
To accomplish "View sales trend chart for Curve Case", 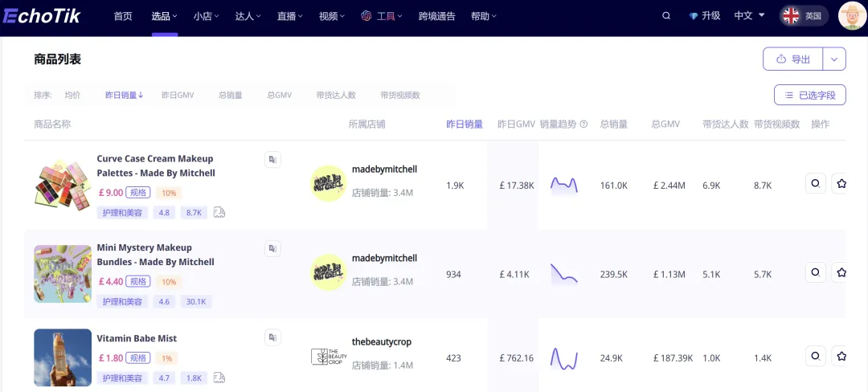I will (564, 186).
